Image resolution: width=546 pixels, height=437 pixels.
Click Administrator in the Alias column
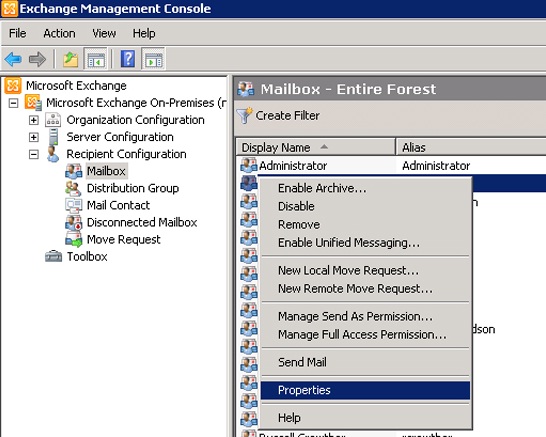pyautogui.click(x=436, y=166)
